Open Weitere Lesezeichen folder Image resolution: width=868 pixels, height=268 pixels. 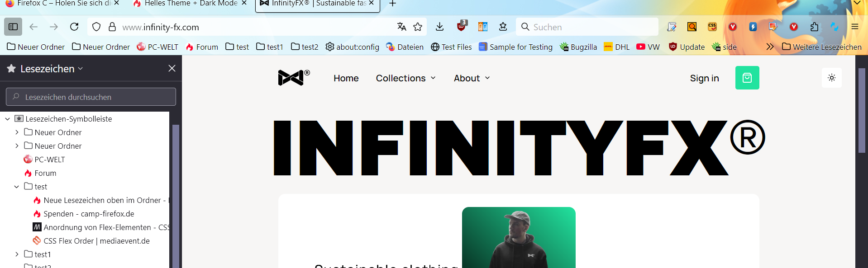coord(822,47)
